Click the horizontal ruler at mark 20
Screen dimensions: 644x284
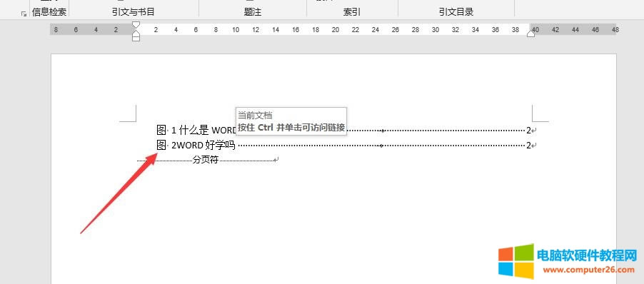(x=335, y=29)
